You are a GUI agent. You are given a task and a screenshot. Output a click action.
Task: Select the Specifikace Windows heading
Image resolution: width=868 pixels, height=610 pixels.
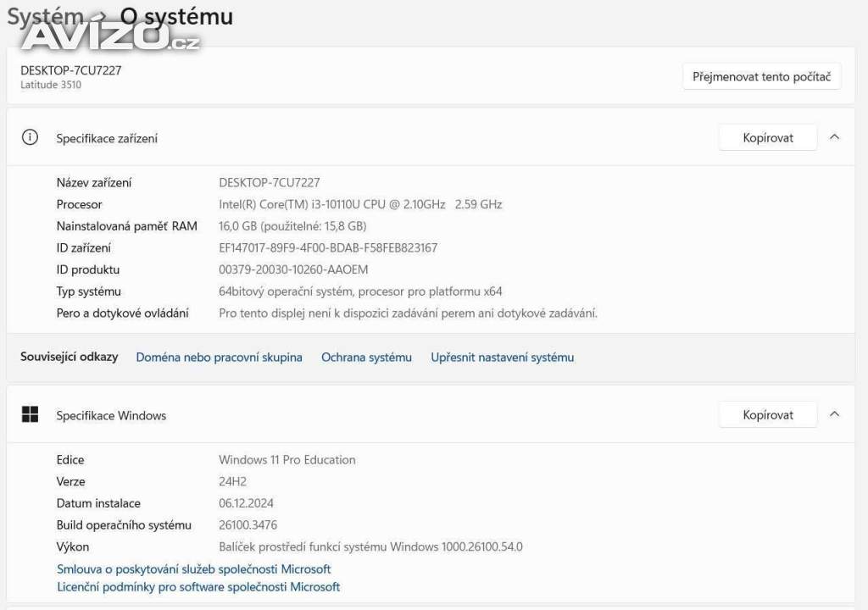pos(111,416)
